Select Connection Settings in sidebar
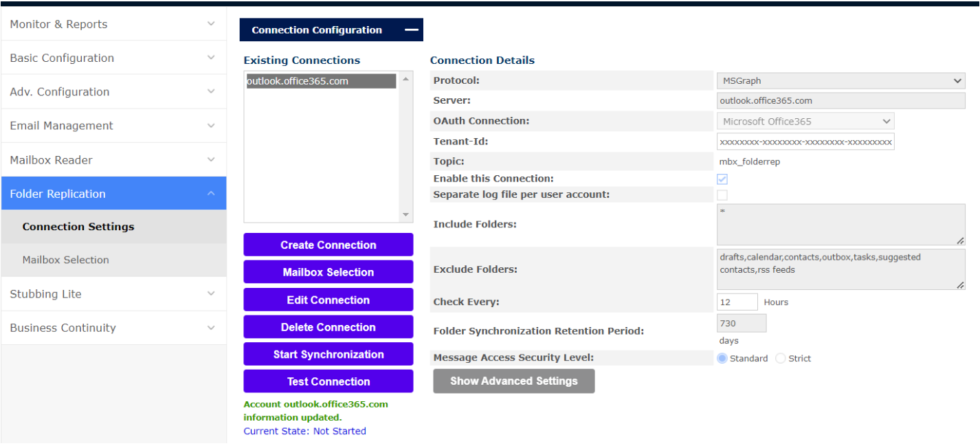Viewport: 980px width, 448px height. 78,227
